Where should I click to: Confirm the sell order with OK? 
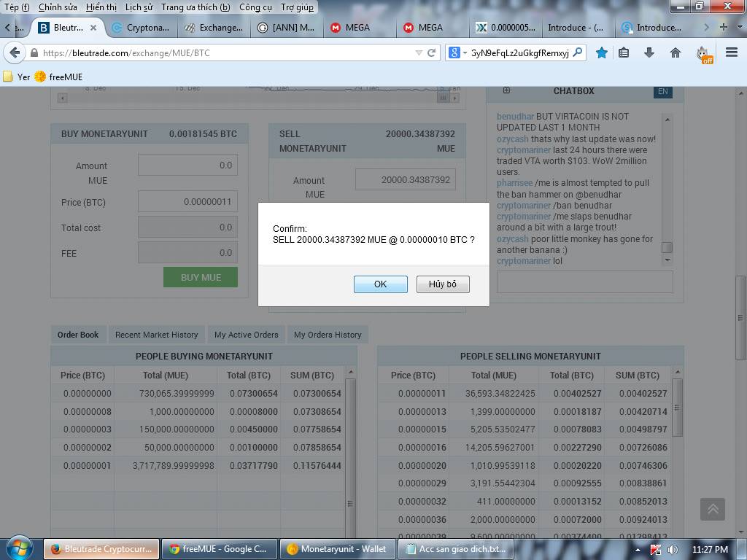click(380, 284)
